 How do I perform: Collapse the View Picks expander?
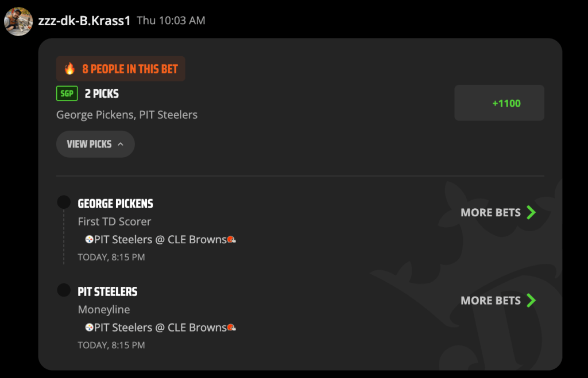click(95, 144)
